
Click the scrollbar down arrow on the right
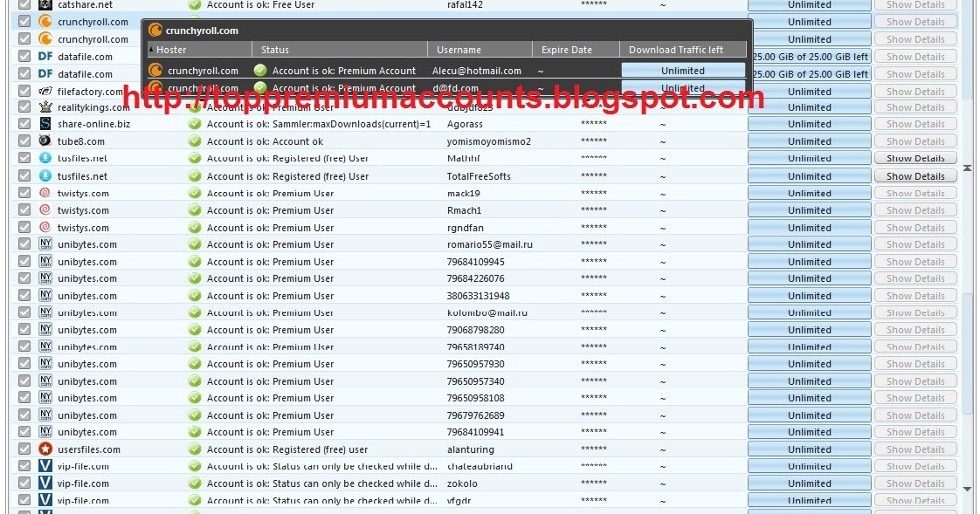coord(968,489)
